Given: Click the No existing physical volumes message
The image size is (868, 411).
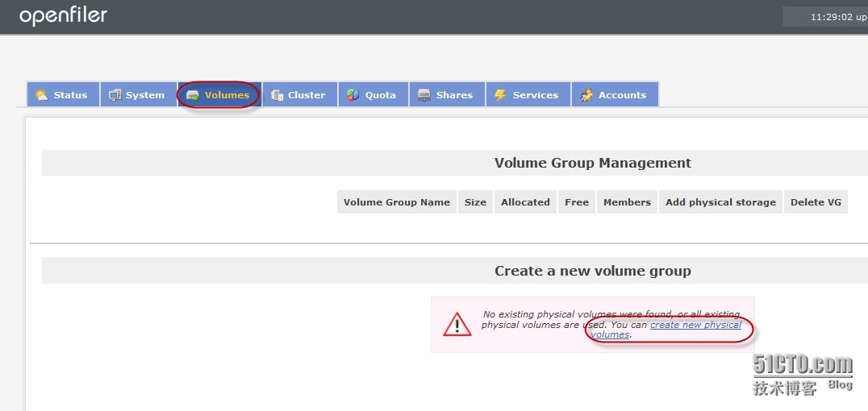Looking at the screenshot, I should [611, 324].
